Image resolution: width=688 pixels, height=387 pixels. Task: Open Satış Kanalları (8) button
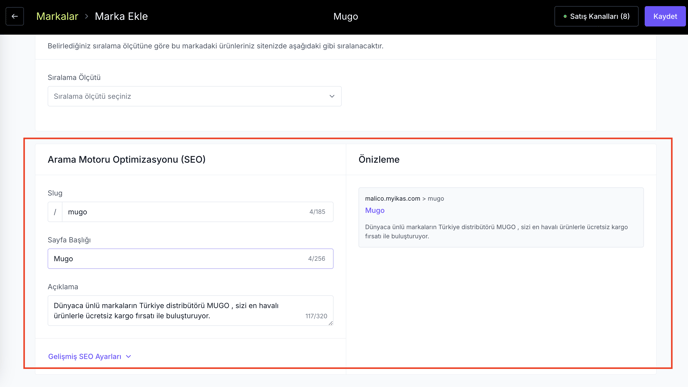click(x=596, y=17)
